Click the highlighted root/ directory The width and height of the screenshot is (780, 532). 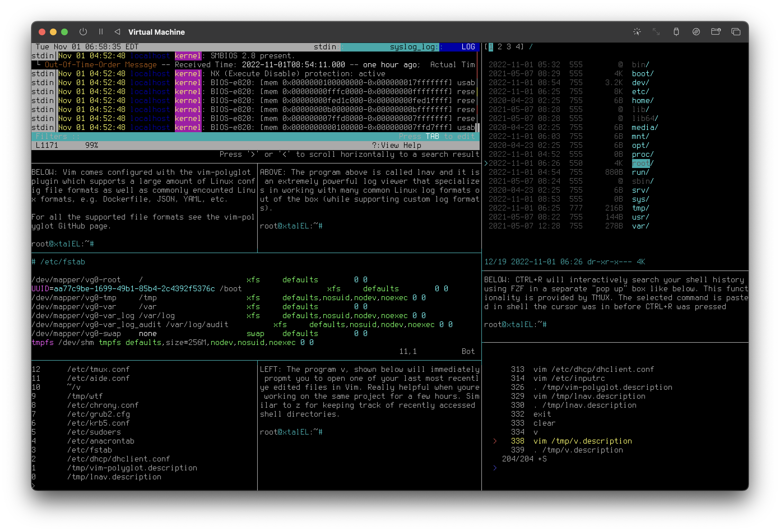click(642, 163)
